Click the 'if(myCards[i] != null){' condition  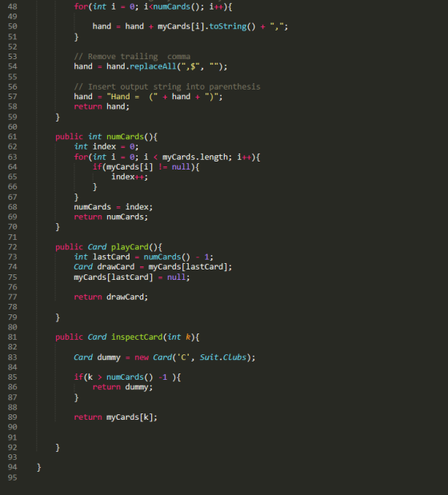[146, 166]
